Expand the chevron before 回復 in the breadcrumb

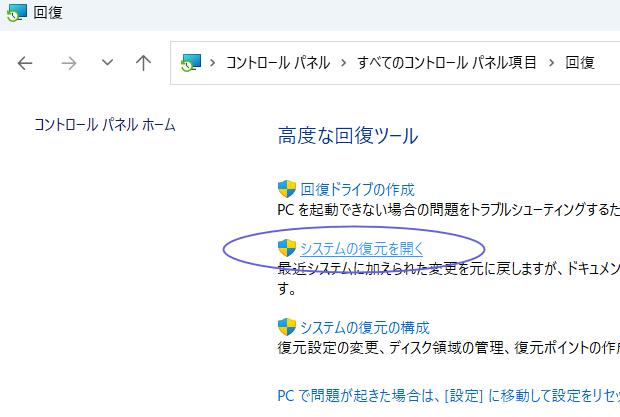tap(551, 63)
